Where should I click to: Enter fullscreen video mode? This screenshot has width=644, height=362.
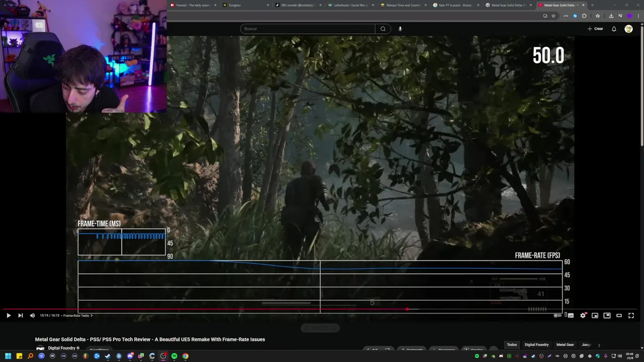[x=631, y=315]
